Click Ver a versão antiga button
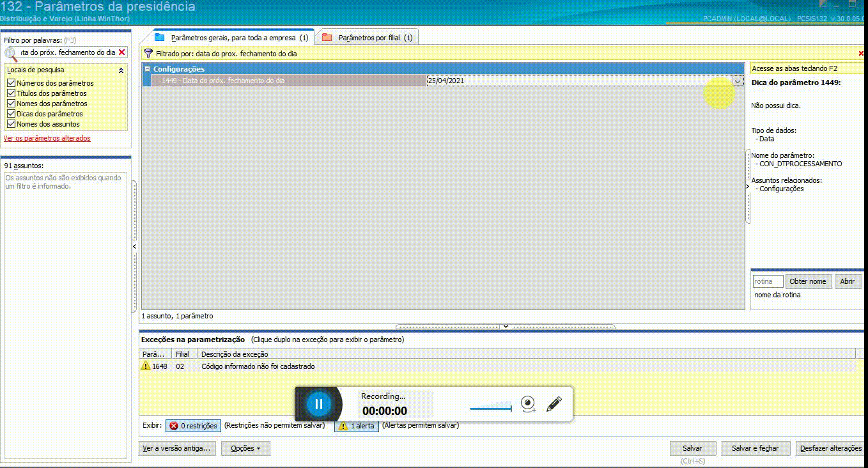Image resolution: width=868 pixels, height=468 pixels. tap(177, 448)
